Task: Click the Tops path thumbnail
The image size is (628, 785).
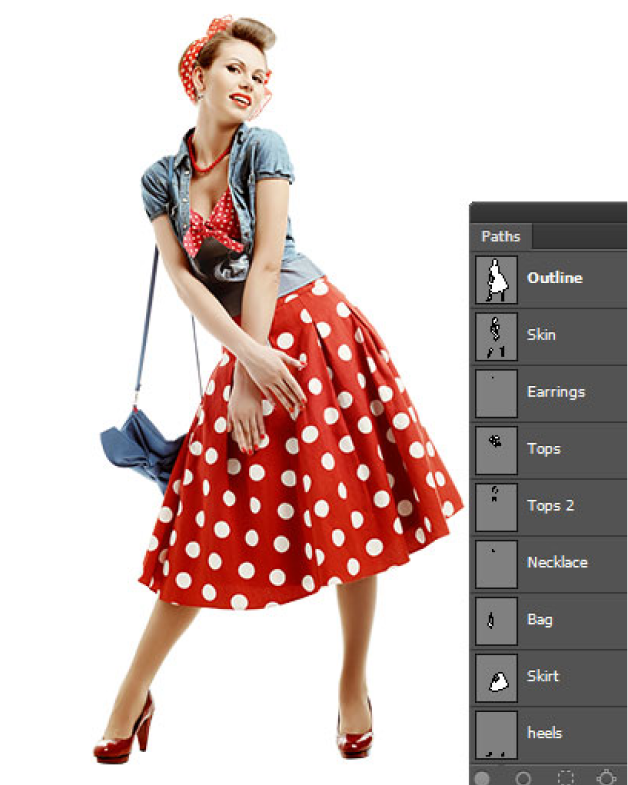Action: [x=496, y=451]
